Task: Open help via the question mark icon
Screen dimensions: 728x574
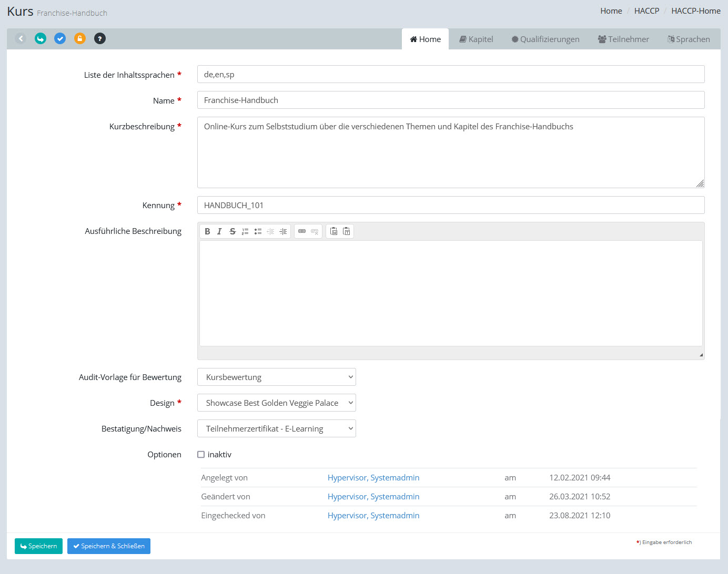Action: [99, 38]
